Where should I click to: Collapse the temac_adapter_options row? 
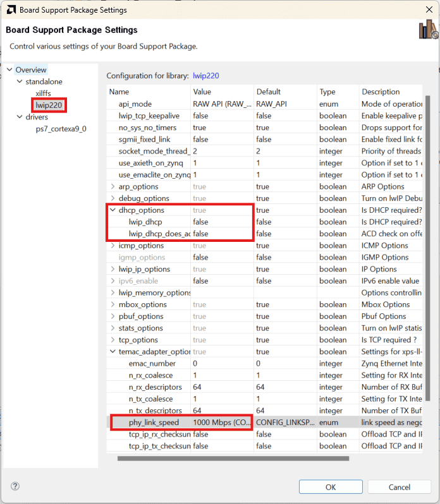coord(113,352)
